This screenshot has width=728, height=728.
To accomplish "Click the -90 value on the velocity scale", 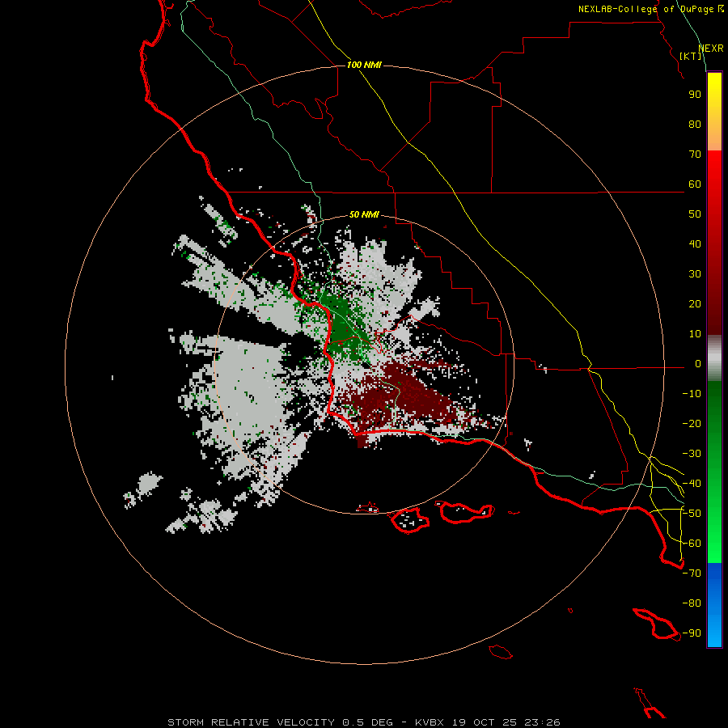I will pos(692,633).
